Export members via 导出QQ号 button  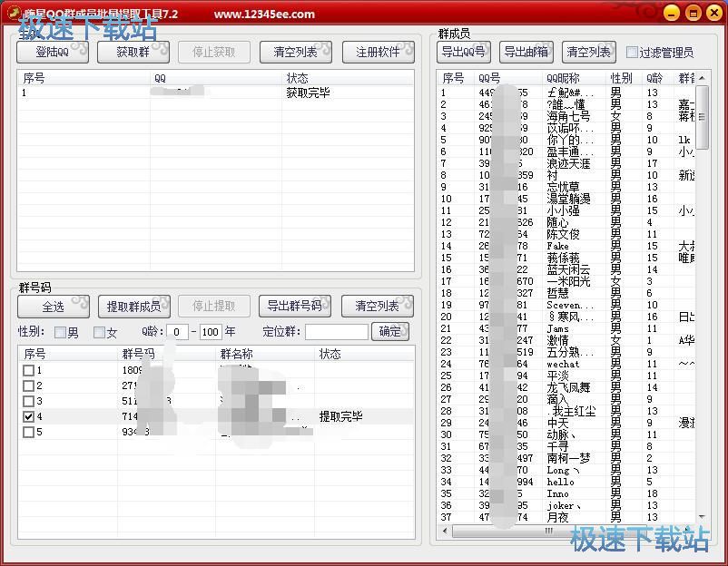point(463,52)
